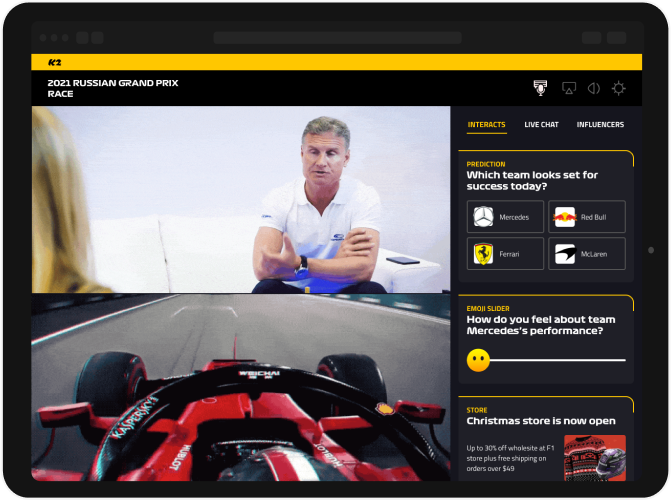Click the Mercedes's performance question text

pyautogui.click(x=541, y=325)
